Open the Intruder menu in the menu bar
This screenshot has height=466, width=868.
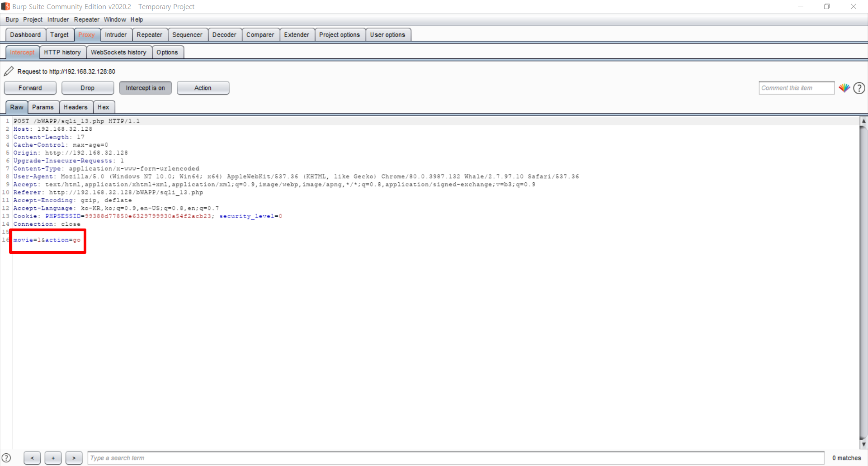(x=58, y=19)
